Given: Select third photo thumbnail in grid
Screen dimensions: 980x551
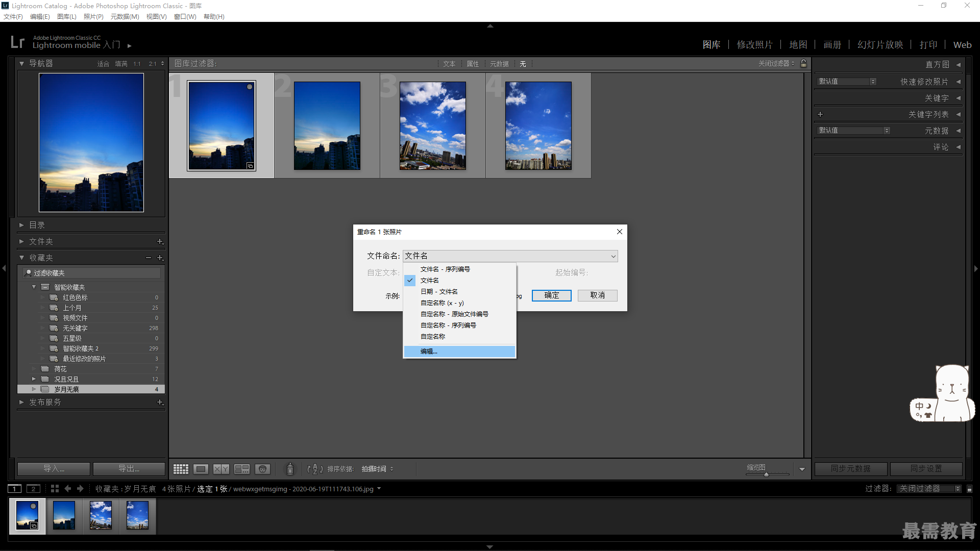Looking at the screenshot, I should pyautogui.click(x=433, y=126).
